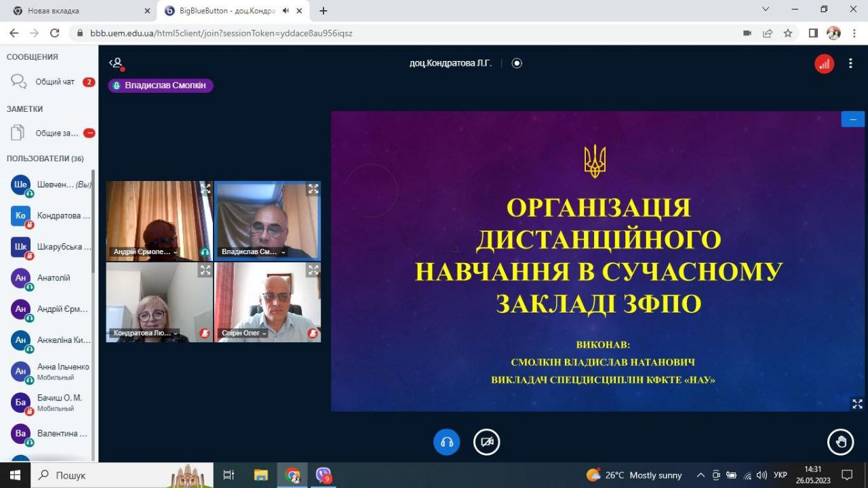Click the recording indicator button
Image resolution: width=868 pixels, height=488 pixels.
[517, 63]
